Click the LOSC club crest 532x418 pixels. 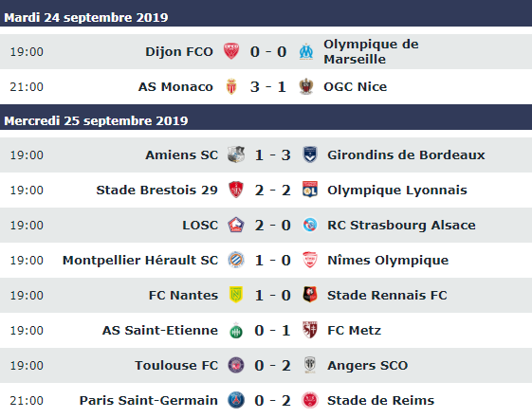pyautogui.click(x=236, y=225)
